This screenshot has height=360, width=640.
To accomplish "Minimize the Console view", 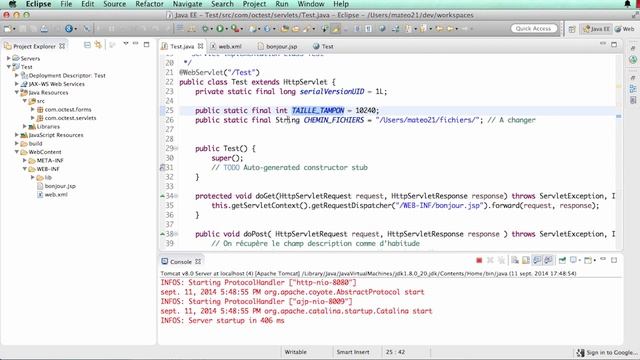I will point(603,259).
